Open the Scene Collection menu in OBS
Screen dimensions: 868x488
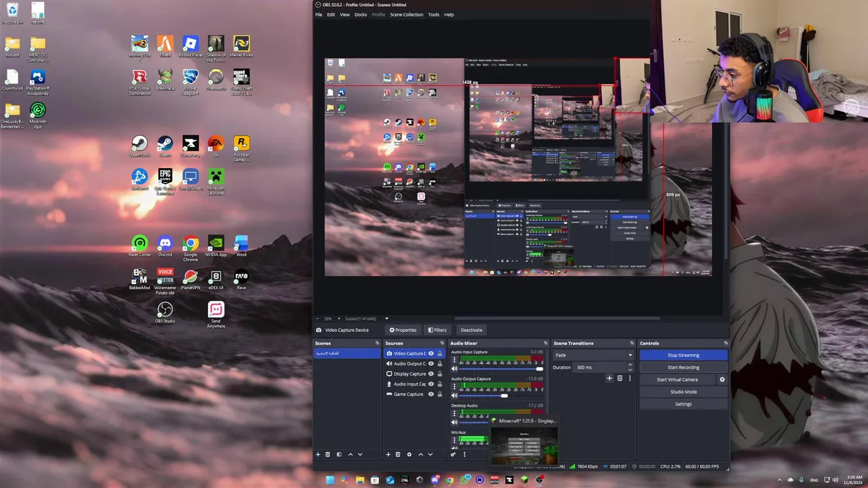(406, 14)
